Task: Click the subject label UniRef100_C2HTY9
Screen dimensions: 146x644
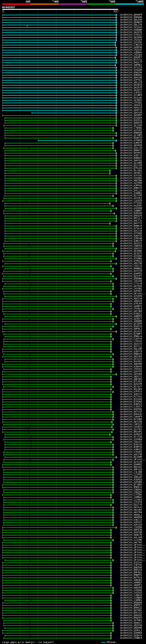Action: pos(131,339)
